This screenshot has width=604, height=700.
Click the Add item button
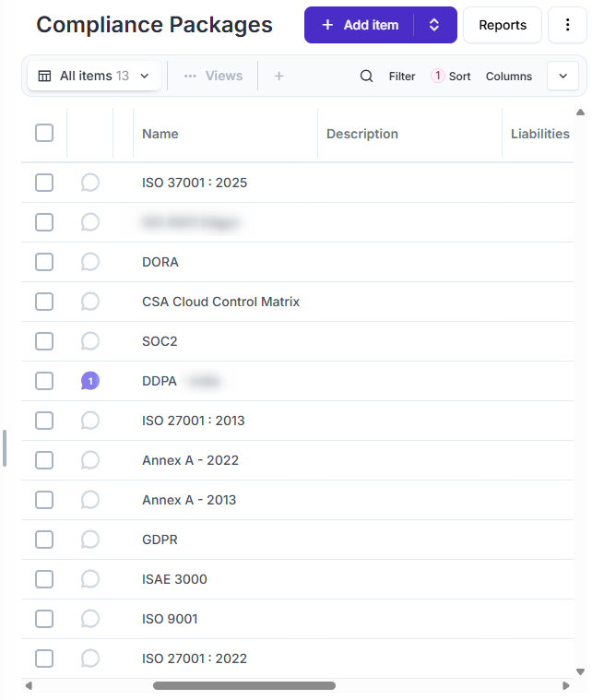(360, 25)
